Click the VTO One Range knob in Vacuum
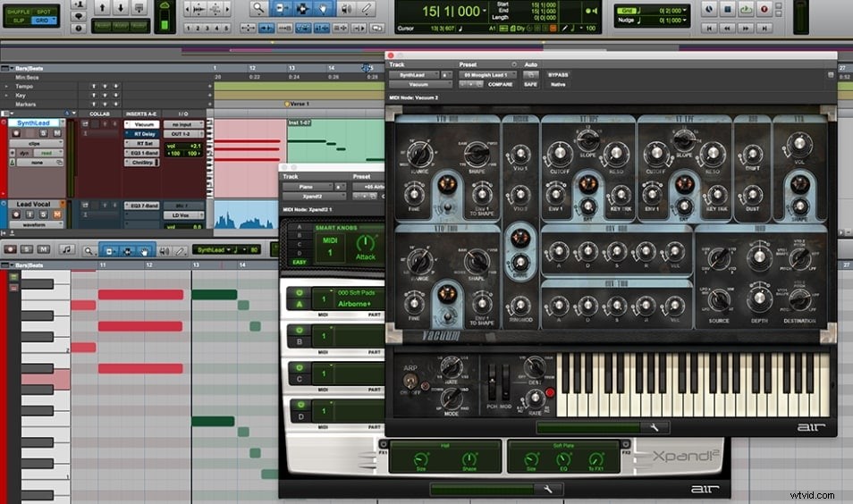This screenshot has height=504, width=853. (x=418, y=155)
